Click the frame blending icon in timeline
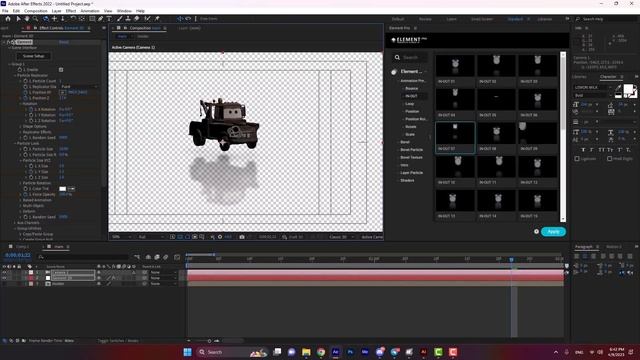This screenshot has width=640, height=360. pyautogui.click(x=157, y=257)
